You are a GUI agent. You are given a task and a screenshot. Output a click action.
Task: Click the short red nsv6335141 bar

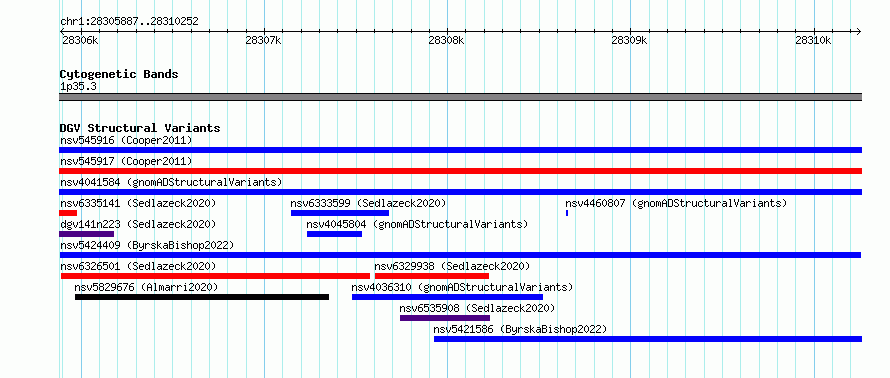coord(68,213)
